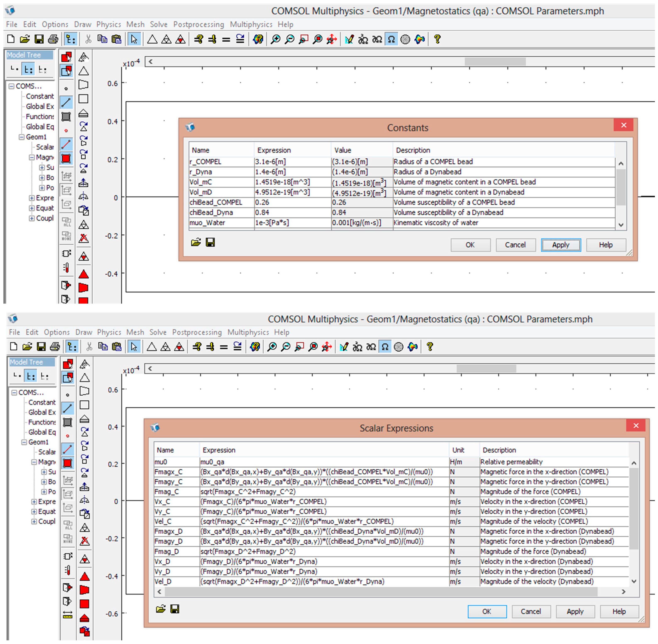Toggle the Line draw tool in the upper draw toolbar
The width and height of the screenshot is (658, 644).
click(66, 102)
